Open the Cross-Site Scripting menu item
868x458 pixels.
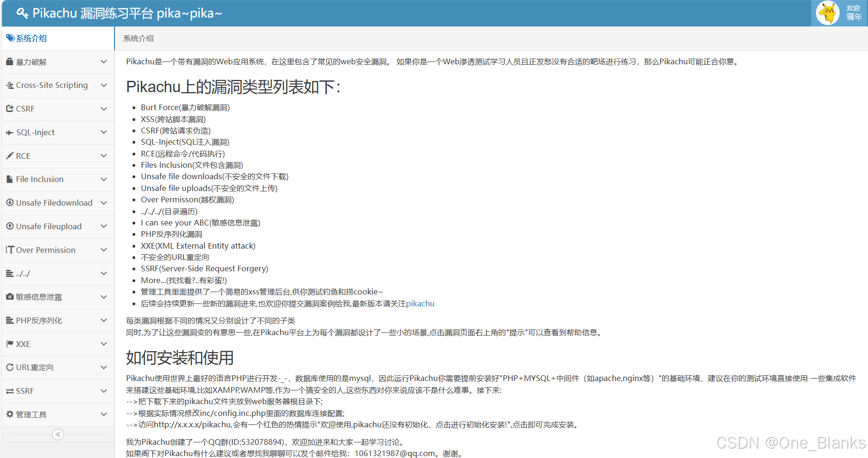click(58, 85)
